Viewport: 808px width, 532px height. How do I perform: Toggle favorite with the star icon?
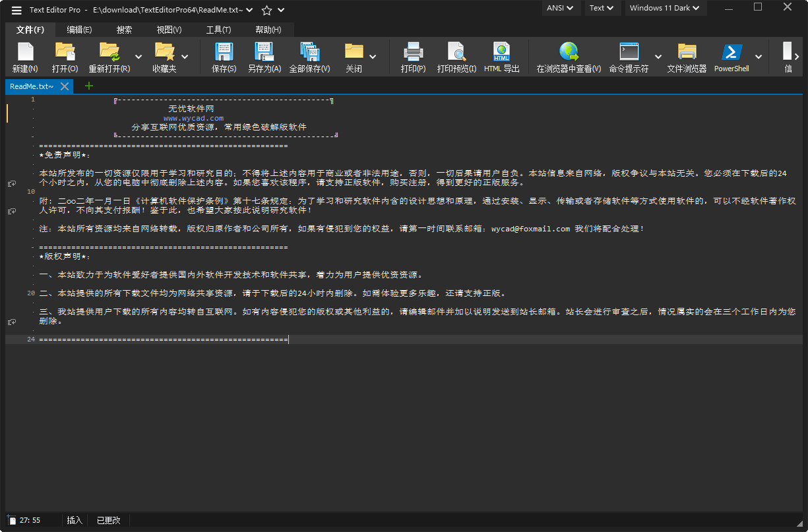tap(266, 9)
